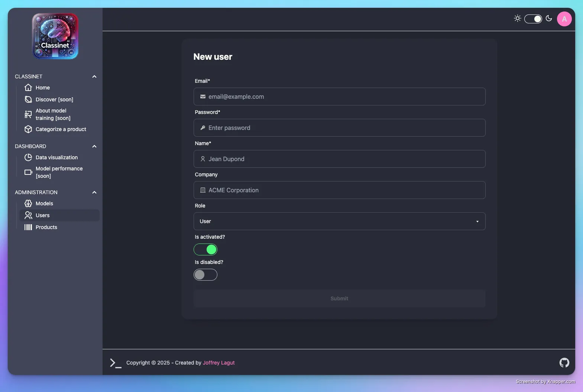Click the terminal prompt icon in the footer
Image resolution: width=583 pixels, height=392 pixels.
coord(115,363)
